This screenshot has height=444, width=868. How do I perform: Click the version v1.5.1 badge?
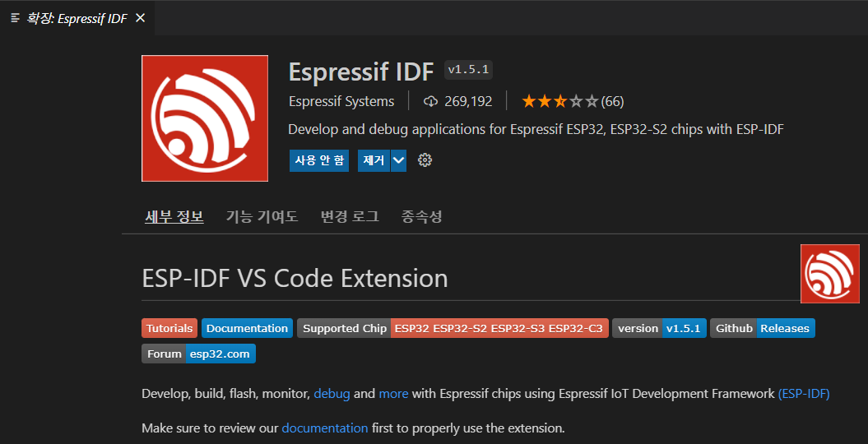659,328
